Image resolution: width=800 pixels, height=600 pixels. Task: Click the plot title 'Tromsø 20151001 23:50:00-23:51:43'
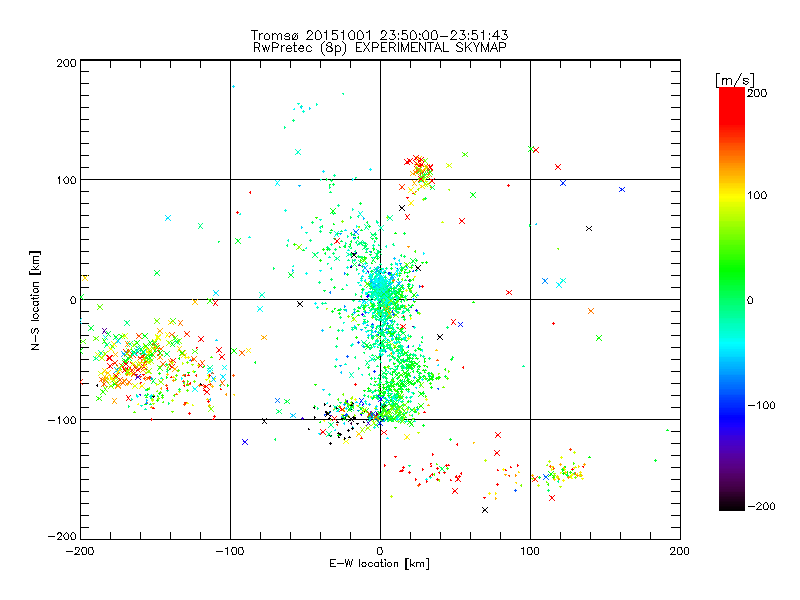[x=380, y=35]
